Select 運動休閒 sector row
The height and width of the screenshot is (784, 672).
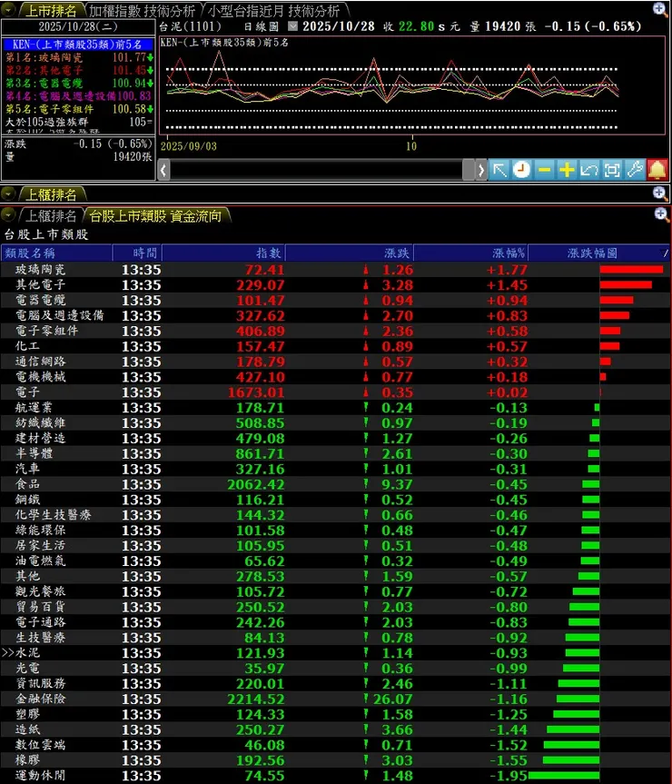coord(335,776)
